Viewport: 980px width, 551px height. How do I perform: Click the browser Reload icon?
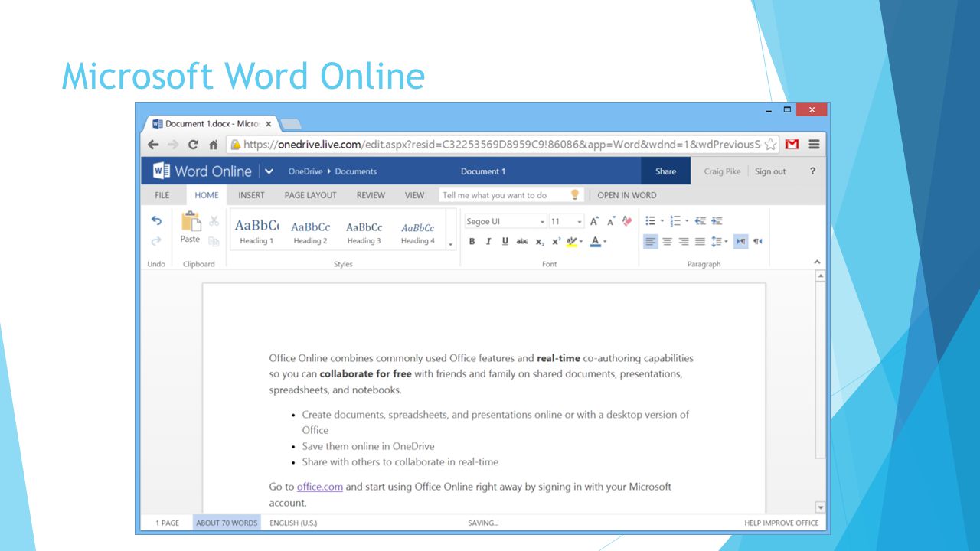[193, 145]
